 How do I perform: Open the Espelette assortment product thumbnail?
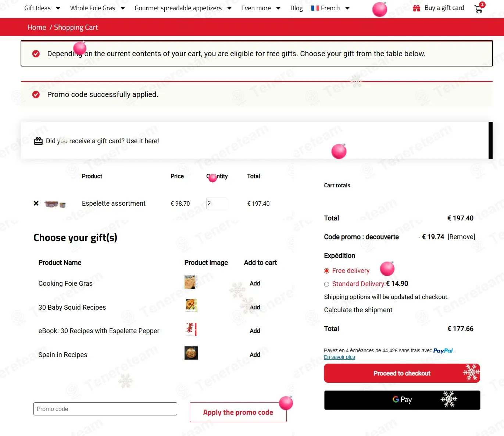coord(55,204)
